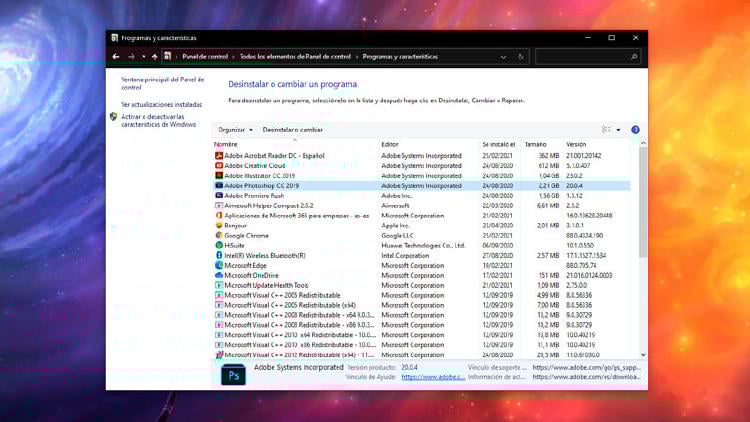Click the Google Chrome icon in list

[219, 235]
